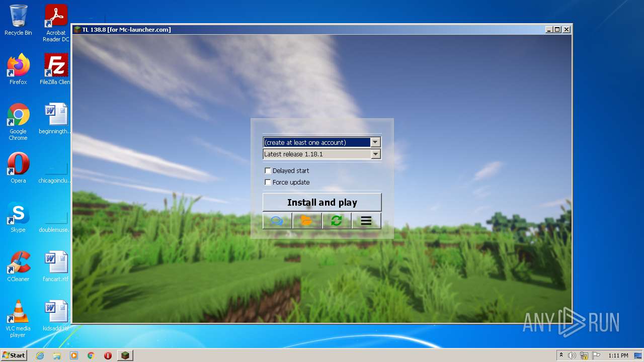Open the beginningth document on desktop
This screenshot has width=644, height=362.
pyautogui.click(x=56, y=119)
